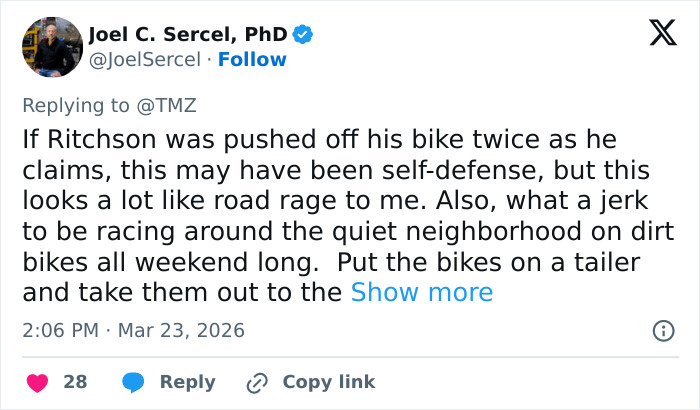Open the Joel C. Sercel, PhD name link
700x410 pixels.
tap(188, 35)
